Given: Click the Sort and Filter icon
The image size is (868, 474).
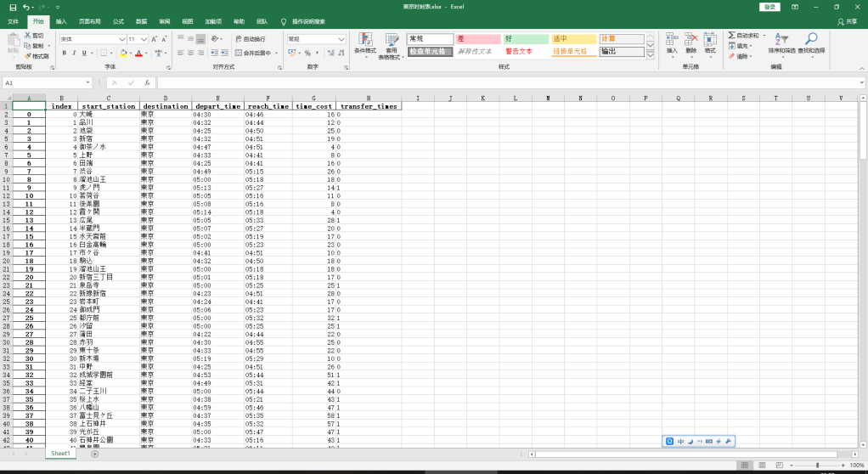Looking at the screenshot, I should [781, 39].
